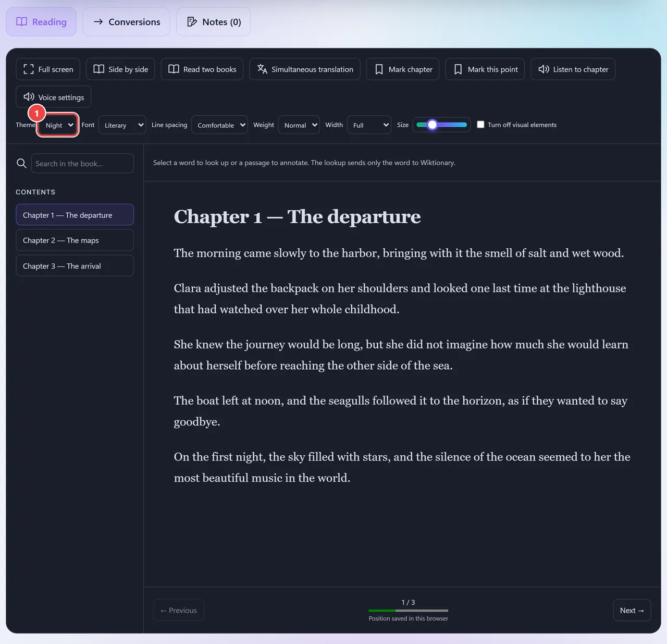This screenshot has height=644, width=667.
Task: Click the Mark this point bookmark icon
Action: coord(458,69)
